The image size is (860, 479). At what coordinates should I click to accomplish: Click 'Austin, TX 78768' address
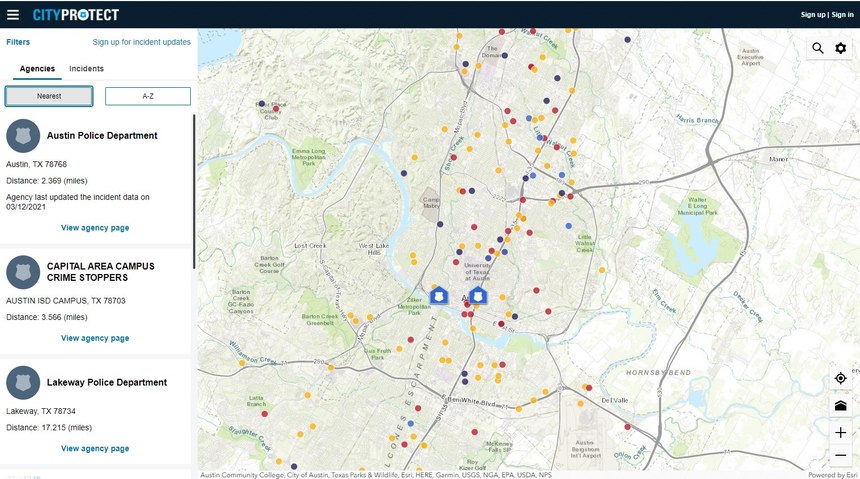coord(36,164)
